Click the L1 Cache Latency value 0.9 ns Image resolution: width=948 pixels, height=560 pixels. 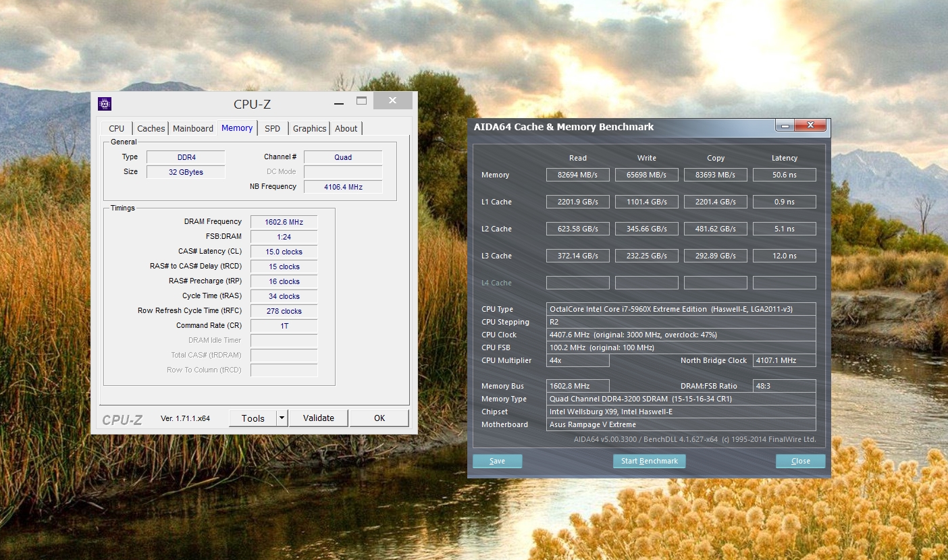(x=785, y=202)
